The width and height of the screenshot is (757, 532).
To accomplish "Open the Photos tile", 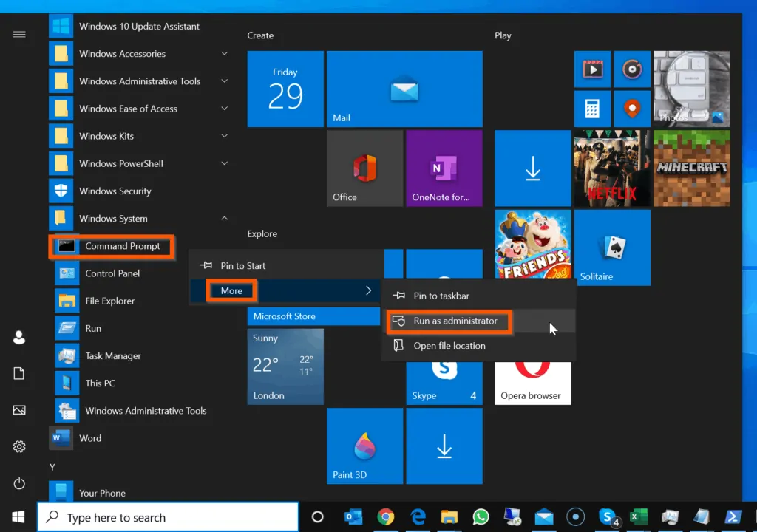I will (x=691, y=89).
